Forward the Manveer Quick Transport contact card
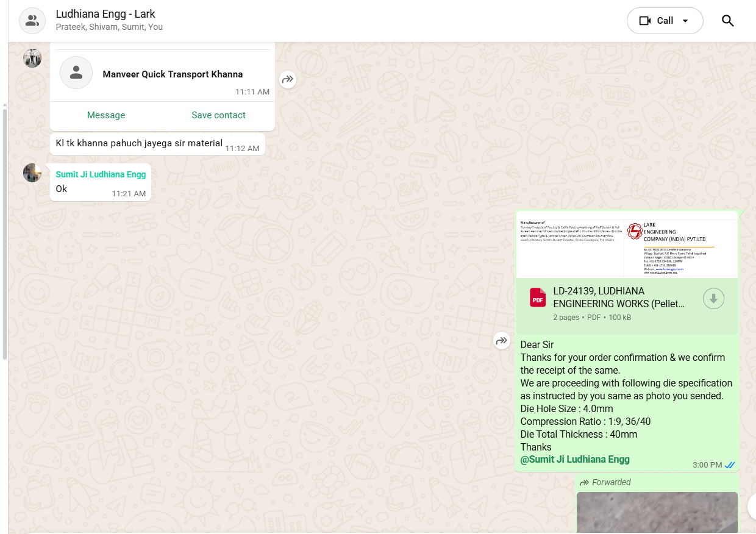The image size is (756, 534). (288, 79)
